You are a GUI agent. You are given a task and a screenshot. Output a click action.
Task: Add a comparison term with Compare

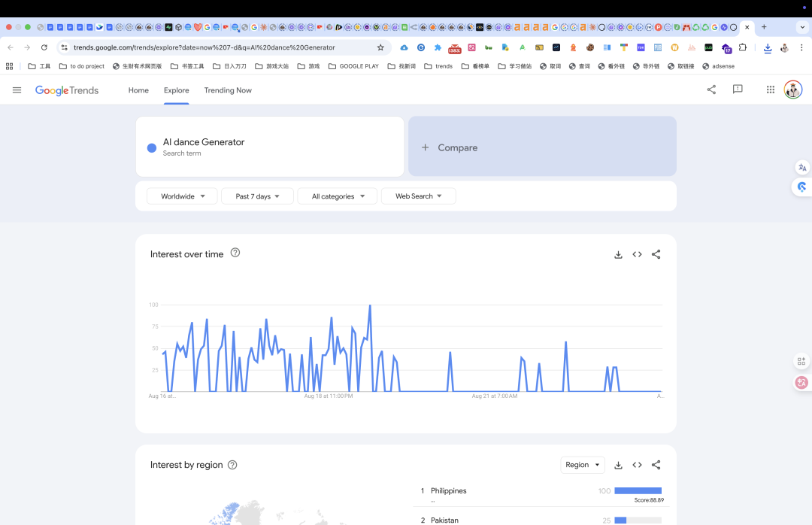pos(542,147)
